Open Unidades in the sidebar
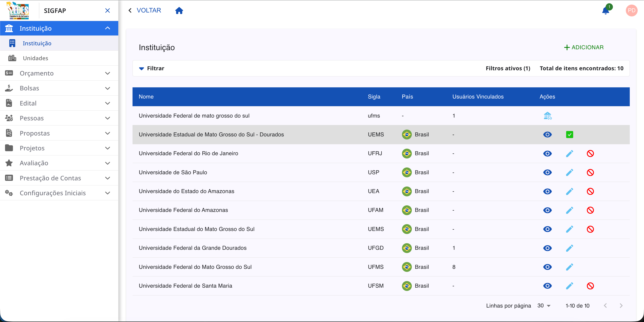Screen dimensions: 644x322 [35, 58]
